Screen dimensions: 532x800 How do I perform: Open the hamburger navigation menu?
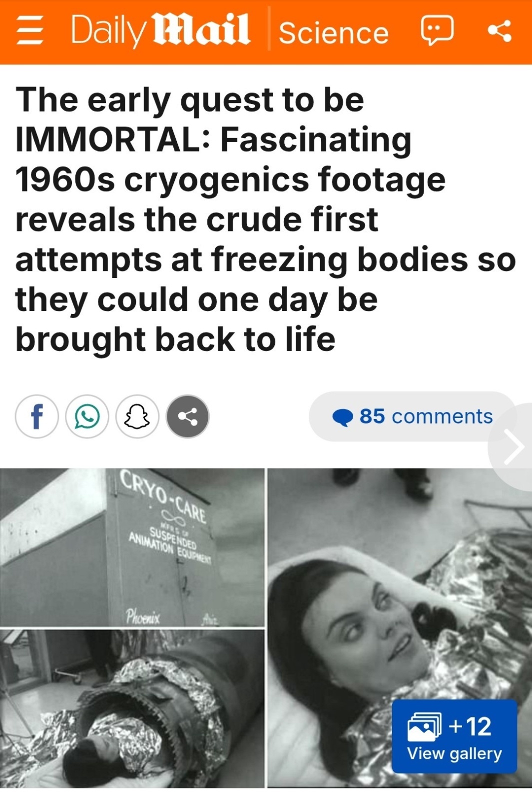(30, 32)
